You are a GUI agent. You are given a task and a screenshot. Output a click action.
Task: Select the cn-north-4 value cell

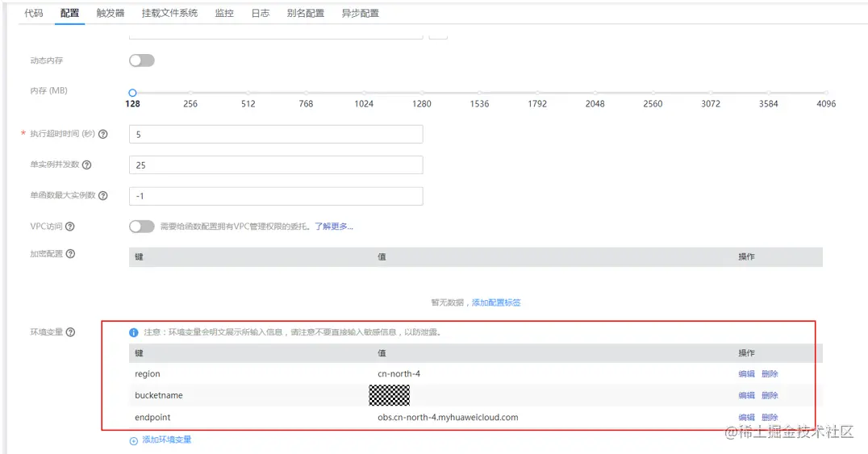[x=399, y=373]
